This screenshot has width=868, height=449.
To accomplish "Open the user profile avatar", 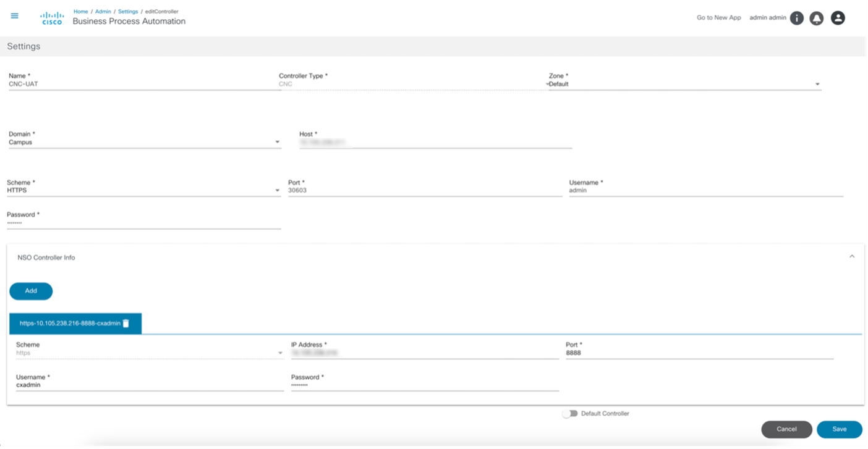I will (x=838, y=18).
